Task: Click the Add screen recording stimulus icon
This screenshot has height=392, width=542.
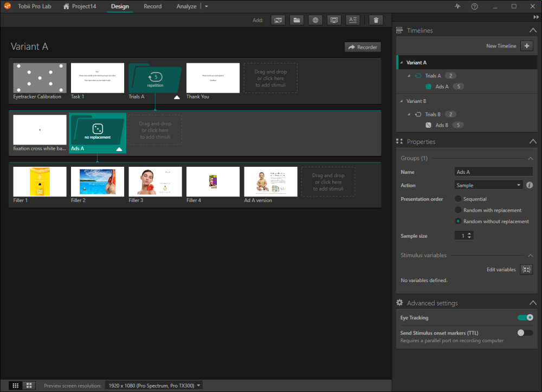Action: click(334, 20)
